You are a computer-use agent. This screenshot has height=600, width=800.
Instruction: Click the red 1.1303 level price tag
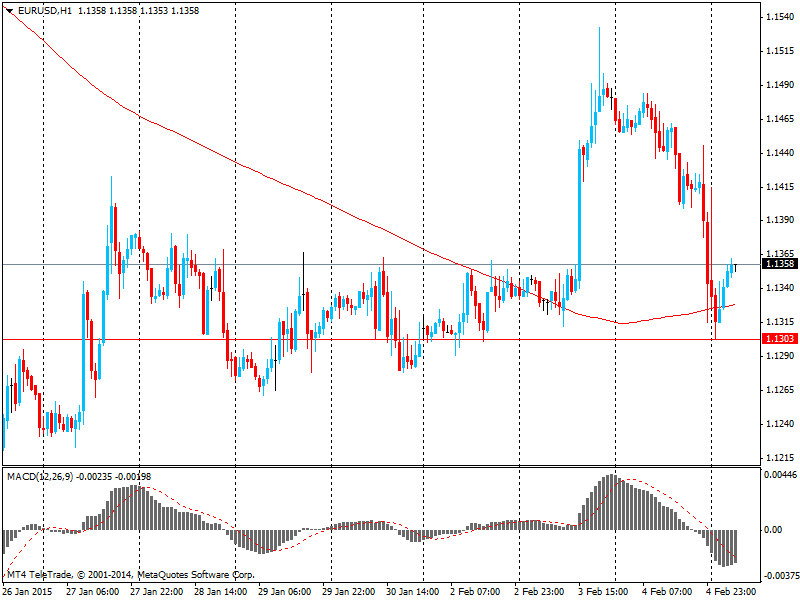tap(779, 339)
